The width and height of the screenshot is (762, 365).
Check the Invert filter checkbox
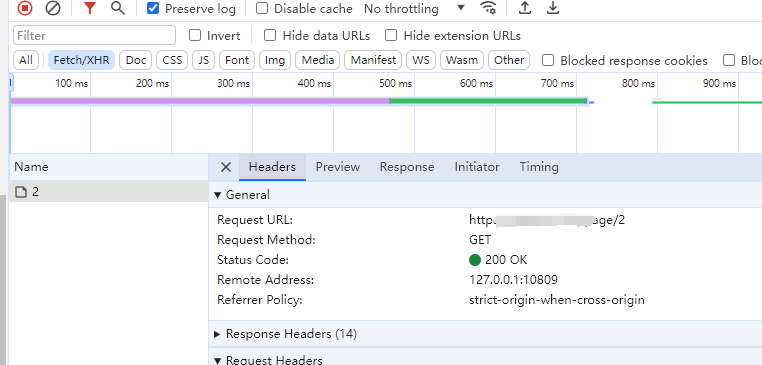[x=195, y=35]
